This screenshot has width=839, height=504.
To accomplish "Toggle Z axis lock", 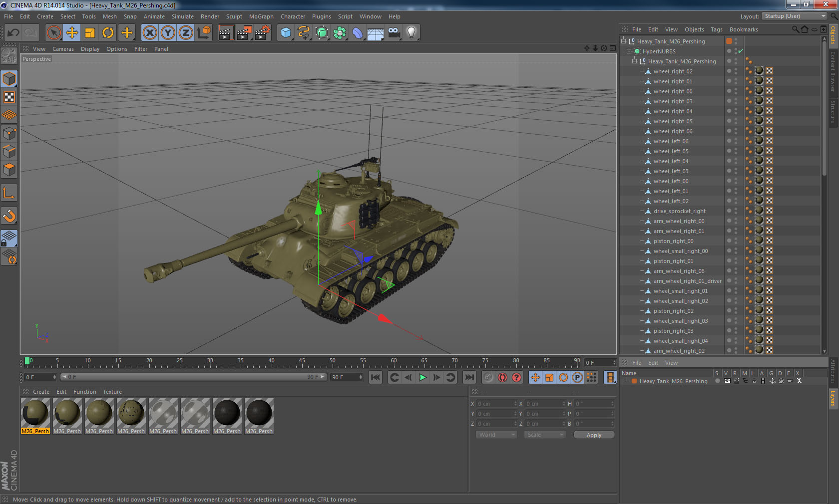I will pyautogui.click(x=186, y=33).
